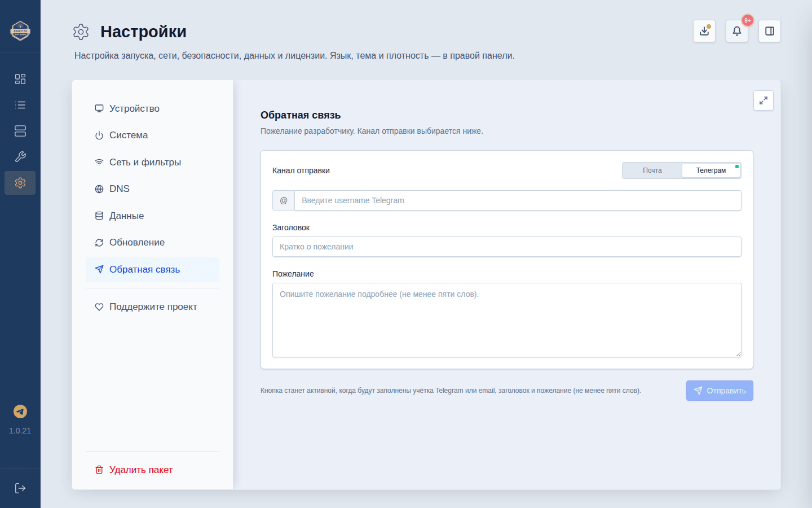Open Поддержите проект section
Screen dimensions: 812x508
(152, 307)
